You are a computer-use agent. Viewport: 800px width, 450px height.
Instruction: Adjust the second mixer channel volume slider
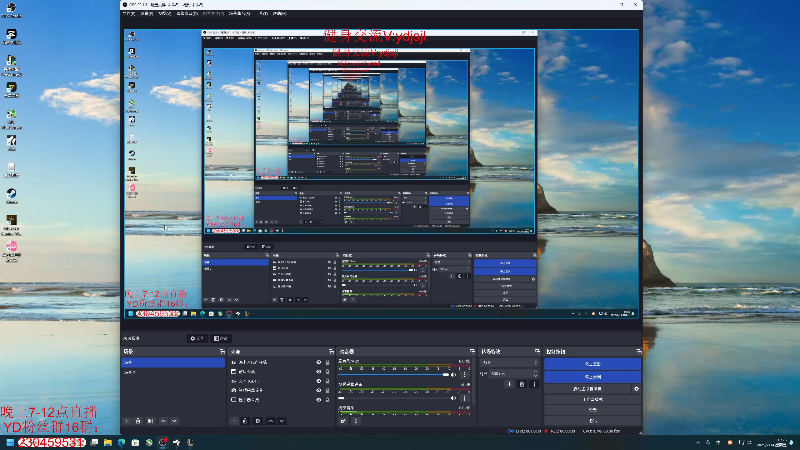pyautogui.click(x=394, y=398)
